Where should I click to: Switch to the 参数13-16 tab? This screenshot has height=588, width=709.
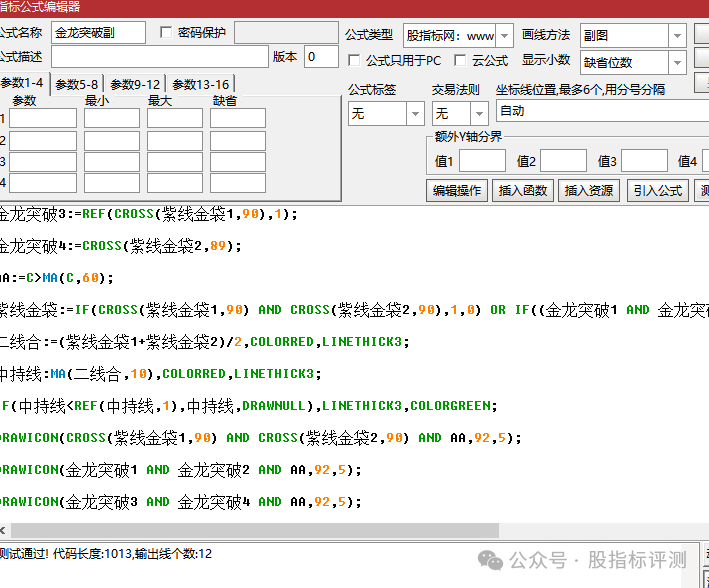coord(201,85)
